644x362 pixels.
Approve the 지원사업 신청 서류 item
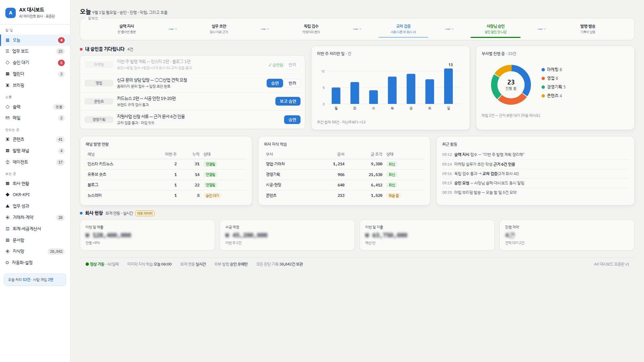click(292, 120)
